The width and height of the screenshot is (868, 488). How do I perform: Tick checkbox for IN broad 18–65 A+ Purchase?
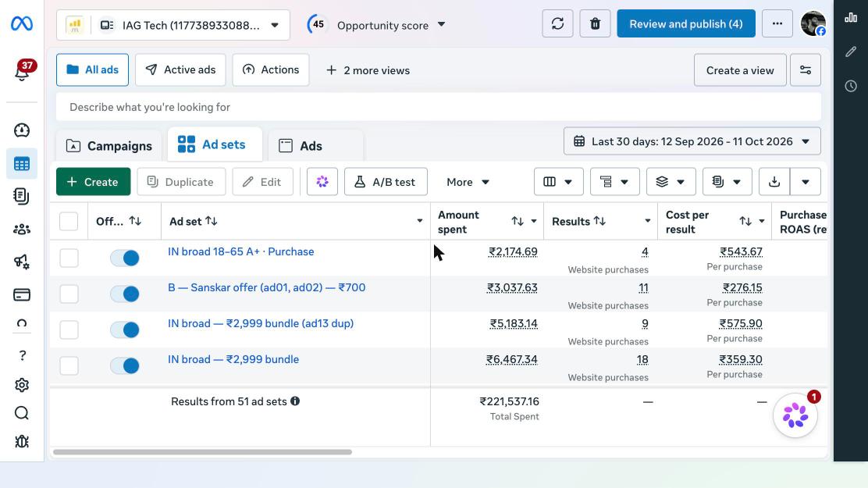[69, 258]
